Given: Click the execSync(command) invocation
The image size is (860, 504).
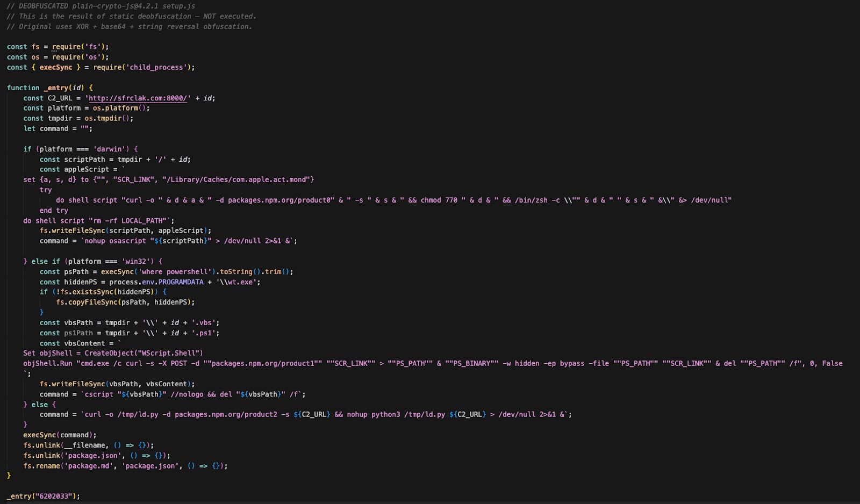Looking at the screenshot, I should click(59, 435).
